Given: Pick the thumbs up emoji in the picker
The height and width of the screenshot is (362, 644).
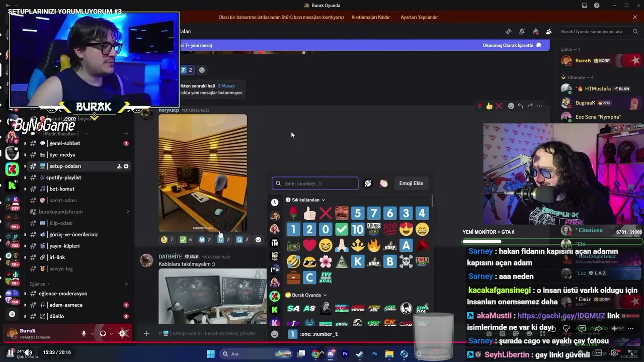Looking at the screenshot, I should (309, 213).
